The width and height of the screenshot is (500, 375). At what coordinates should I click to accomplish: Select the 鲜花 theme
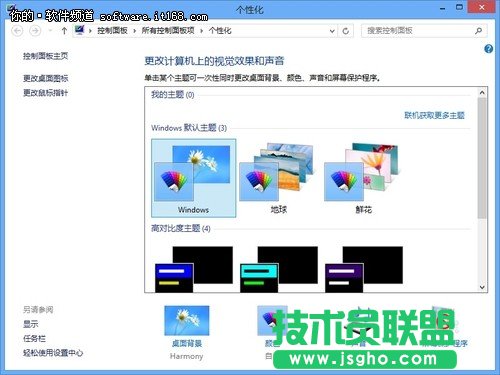point(363,178)
